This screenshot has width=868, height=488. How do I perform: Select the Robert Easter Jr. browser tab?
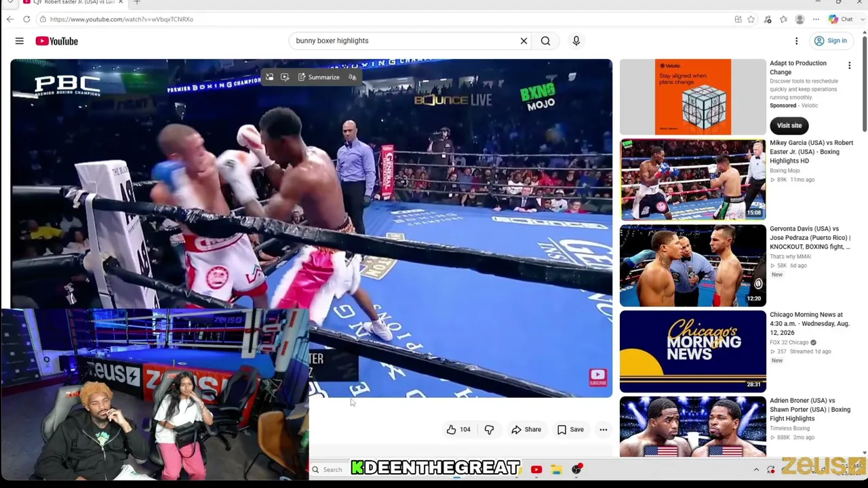[x=73, y=3]
